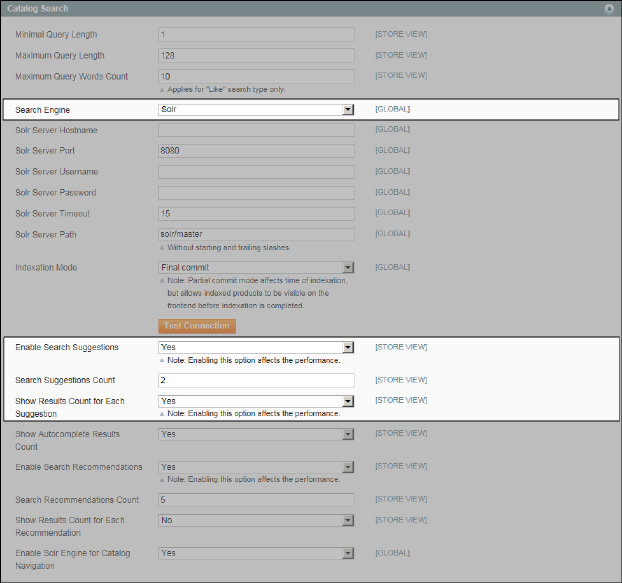Image resolution: width=622 pixels, height=583 pixels.
Task: Focus the Solr Server Path field
Action: click(x=256, y=234)
